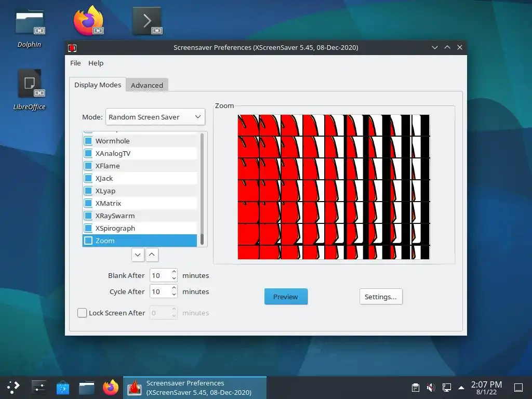
Task: Close the Screensaver Preferences window
Action: [460, 47]
